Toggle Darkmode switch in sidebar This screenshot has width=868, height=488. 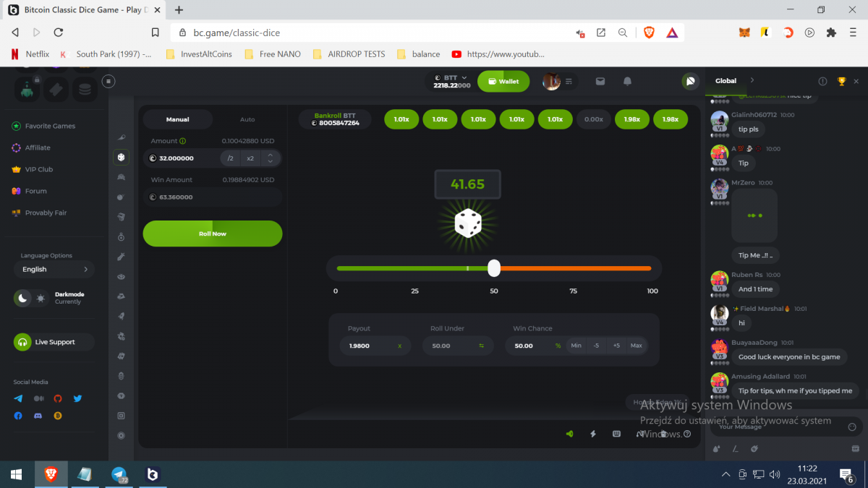[x=31, y=298]
